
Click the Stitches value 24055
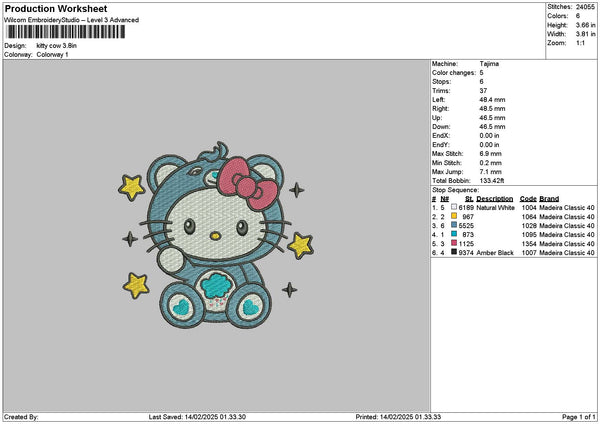(585, 7)
